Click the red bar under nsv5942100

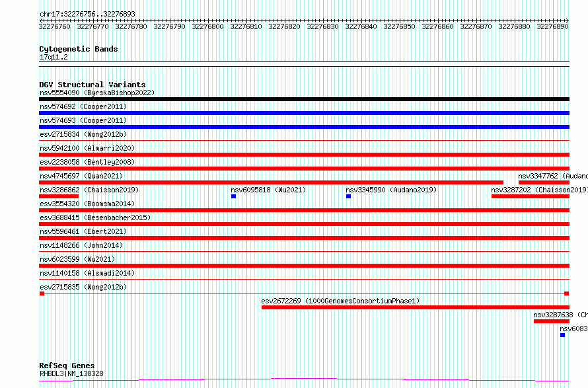click(304, 155)
